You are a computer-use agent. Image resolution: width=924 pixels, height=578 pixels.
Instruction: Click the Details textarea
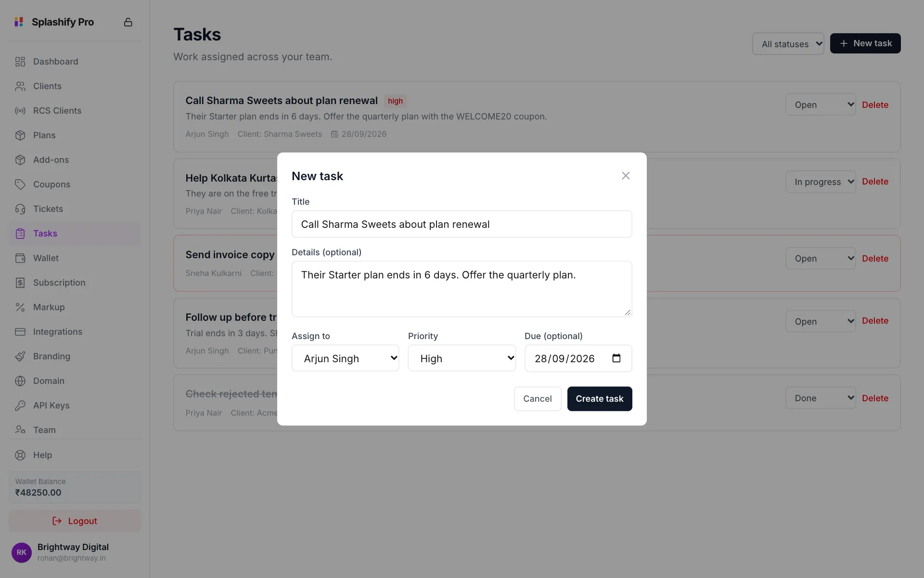coord(462,289)
